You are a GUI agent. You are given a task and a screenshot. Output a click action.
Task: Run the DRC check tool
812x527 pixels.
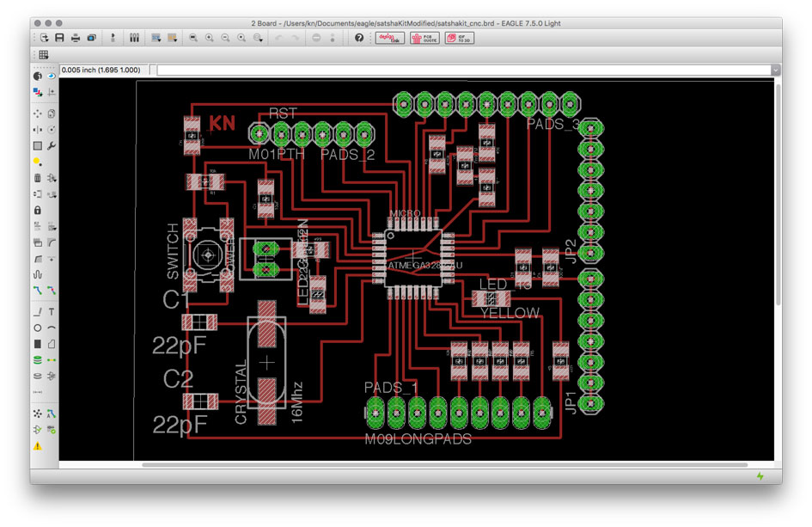pyautogui.click(x=52, y=430)
